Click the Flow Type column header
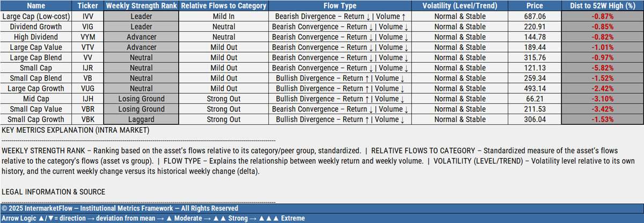 pos(340,6)
